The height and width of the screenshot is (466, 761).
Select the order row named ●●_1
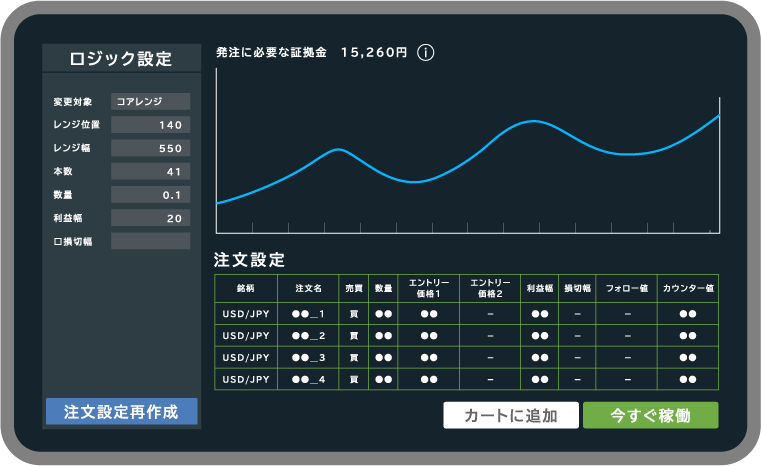[308, 314]
